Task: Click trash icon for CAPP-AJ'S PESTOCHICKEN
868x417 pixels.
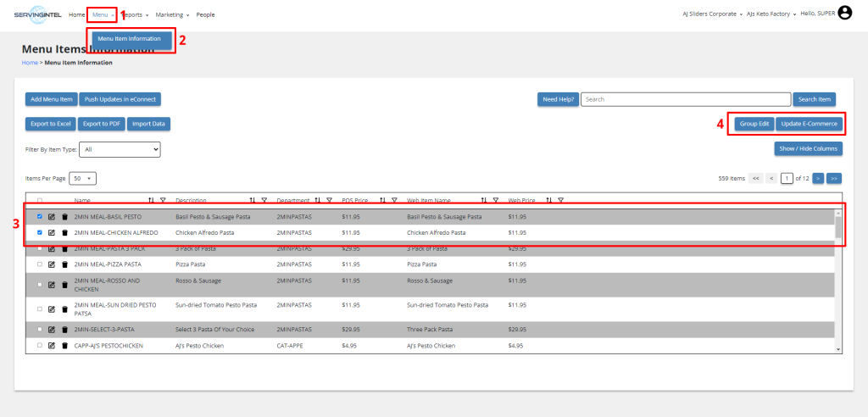Action: (64, 346)
